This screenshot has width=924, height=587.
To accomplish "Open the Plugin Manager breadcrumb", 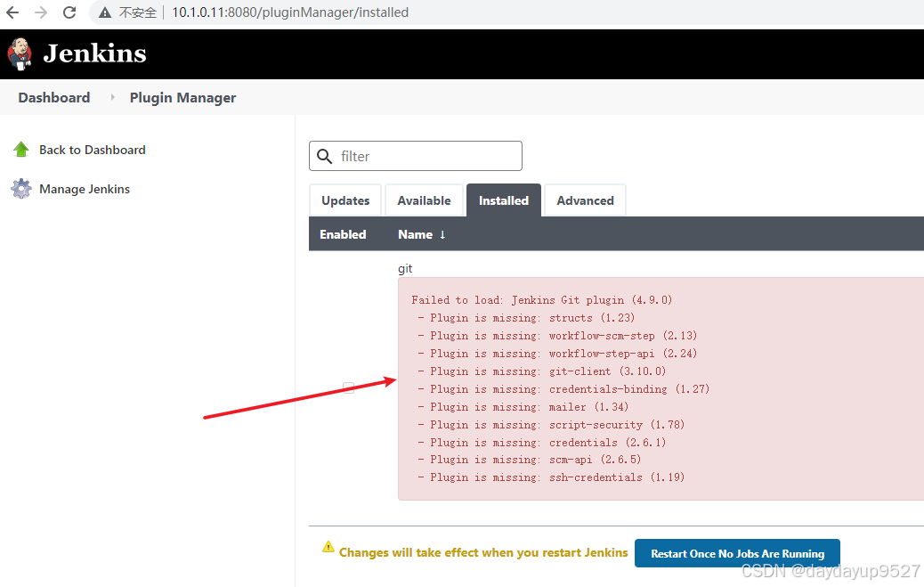I will coord(182,98).
